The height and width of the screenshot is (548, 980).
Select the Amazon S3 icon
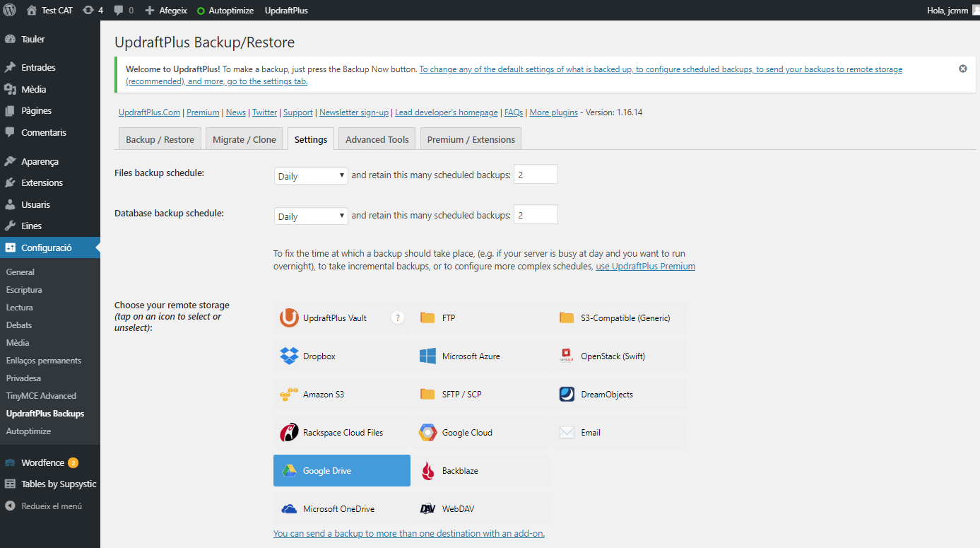pyautogui.click(x=289, y=394)
